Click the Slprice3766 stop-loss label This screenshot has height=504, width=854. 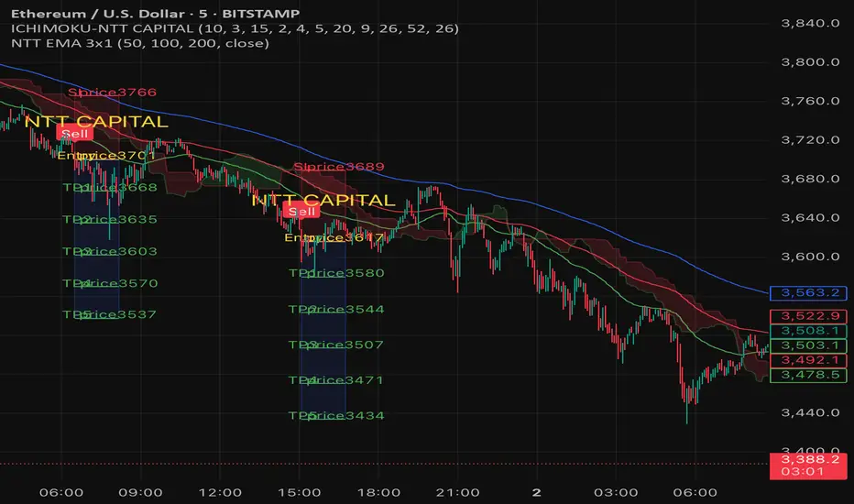[112, 92]
